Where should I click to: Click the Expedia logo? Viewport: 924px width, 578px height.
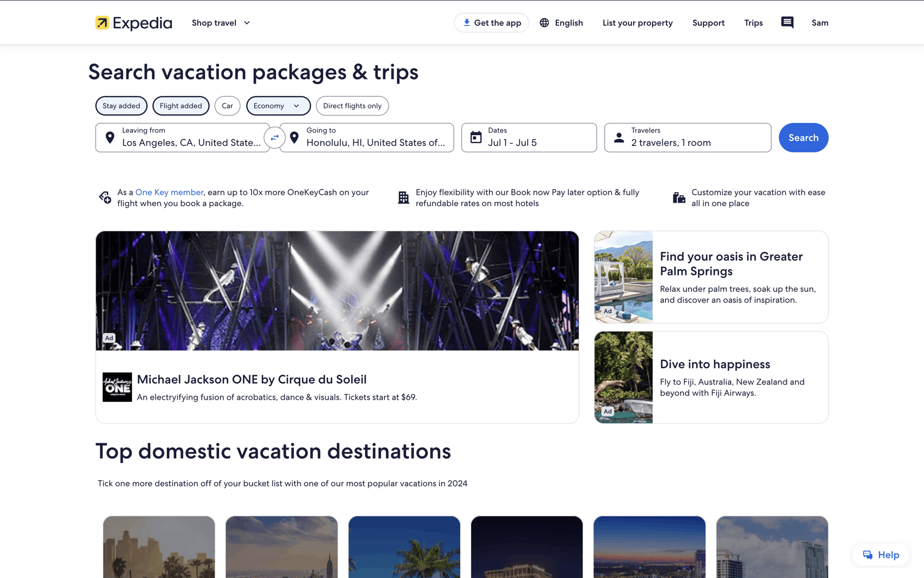[x=133, y=23]
